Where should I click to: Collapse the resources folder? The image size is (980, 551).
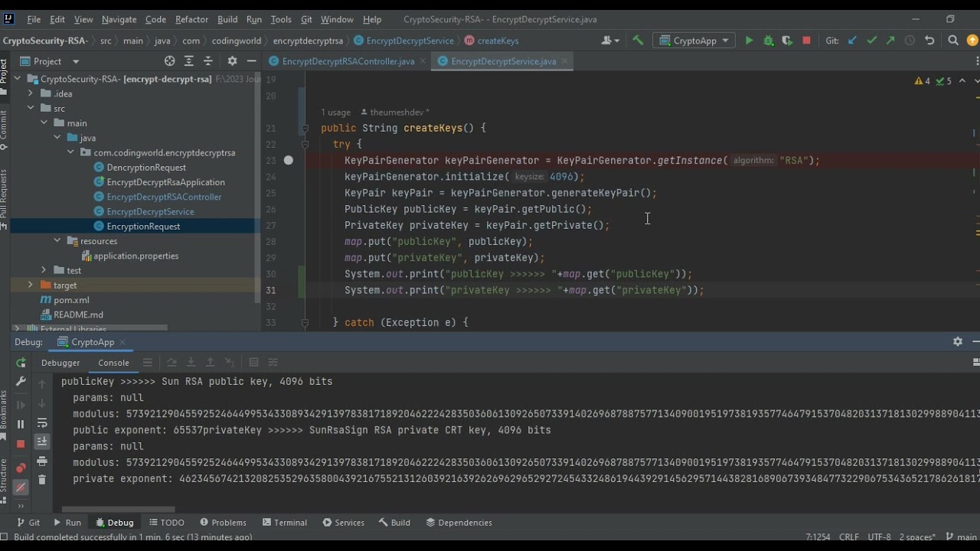tap(57, 241)
